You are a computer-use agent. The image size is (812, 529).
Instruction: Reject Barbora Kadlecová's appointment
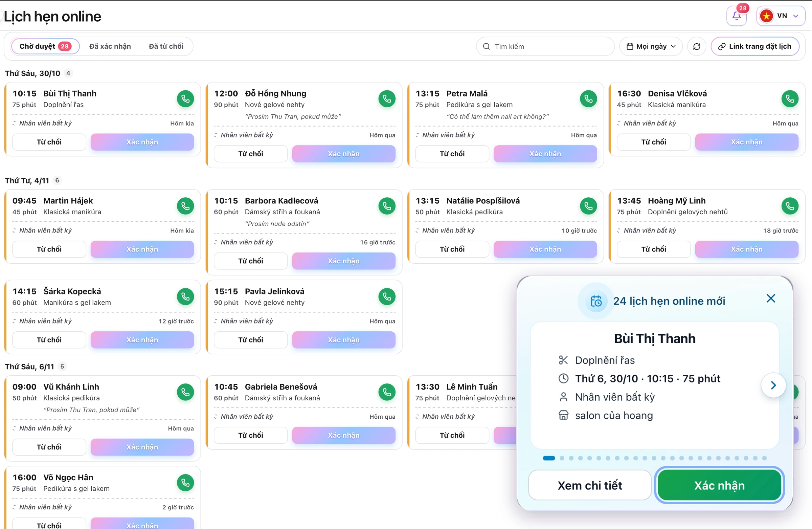tap(250, 261)
